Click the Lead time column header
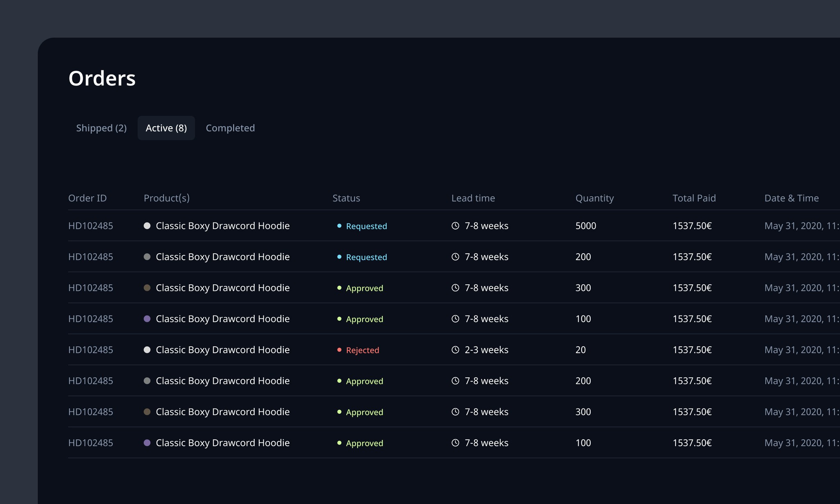The width and height of the screenshot is (840, 504). pos(473,198)
